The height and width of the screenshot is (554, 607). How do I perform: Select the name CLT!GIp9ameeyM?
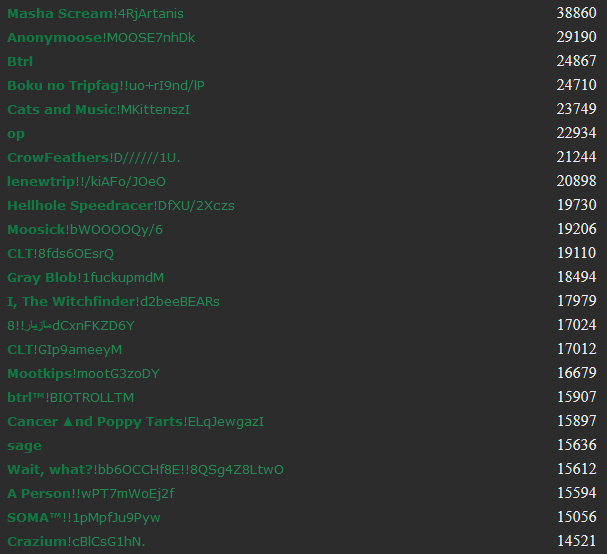(65, 350)
